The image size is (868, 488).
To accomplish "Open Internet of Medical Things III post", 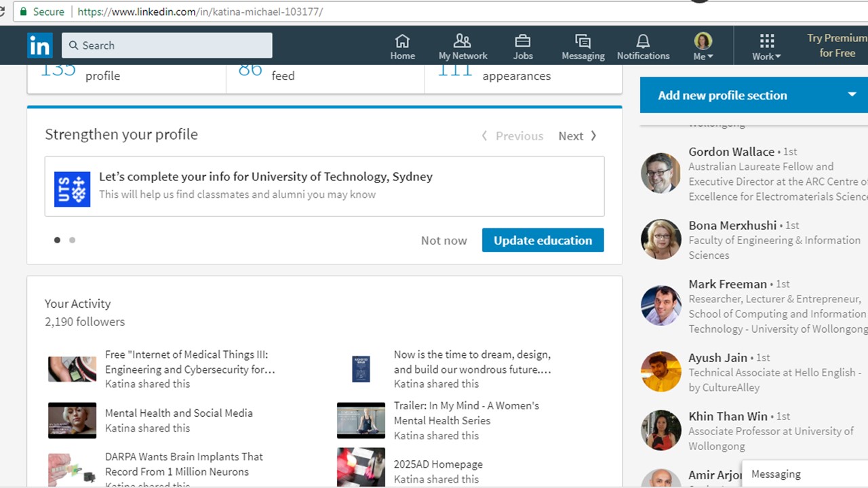I will click(190, 362).
